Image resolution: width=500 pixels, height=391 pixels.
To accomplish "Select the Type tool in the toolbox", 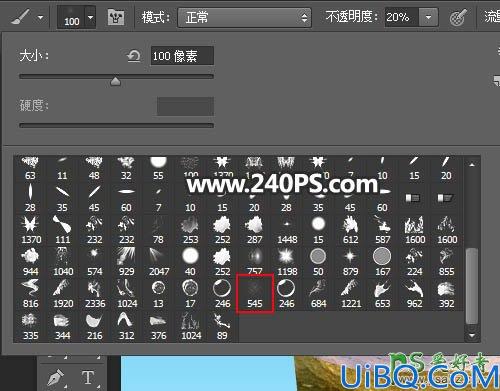I will tap(88, 377).
